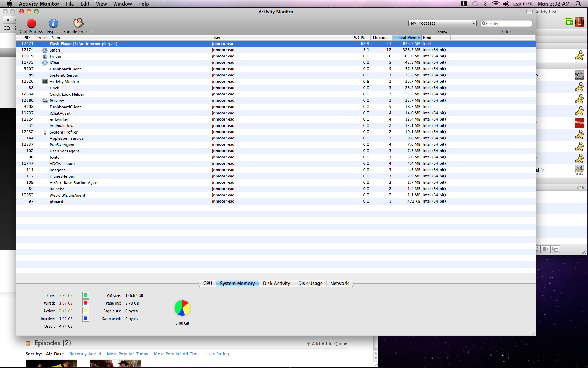Click the red Wired memory color swatch
588x368 pixels.
tap(86, 303)
